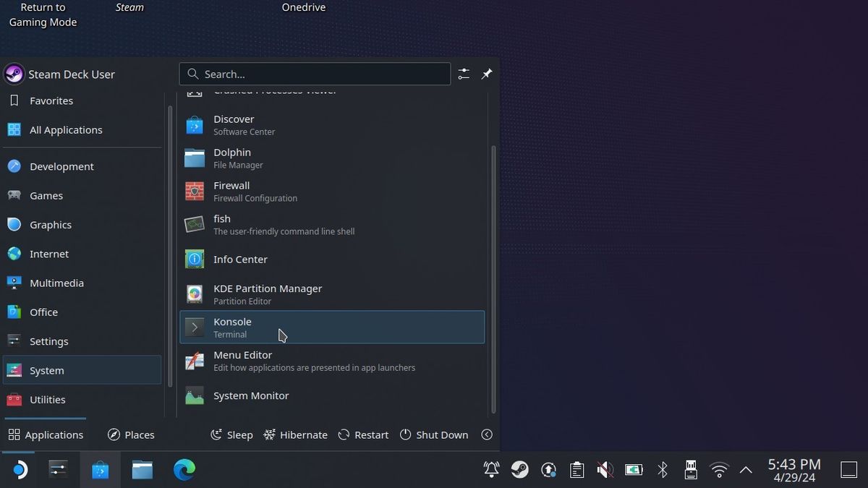868x488 pixels.
Task: Click the Info Center icon
Action: tap(194, 259)
